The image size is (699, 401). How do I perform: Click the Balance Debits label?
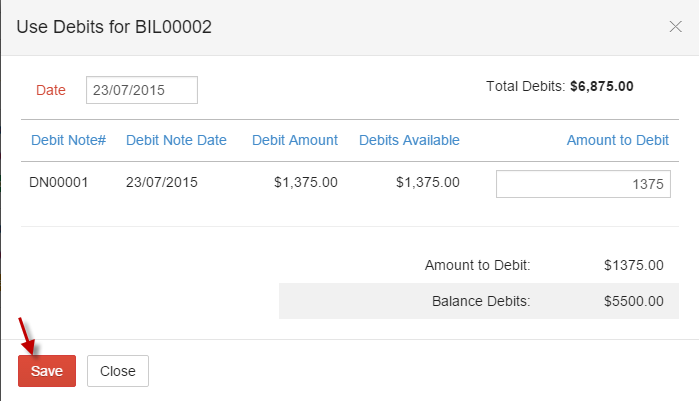pos(481,301)
